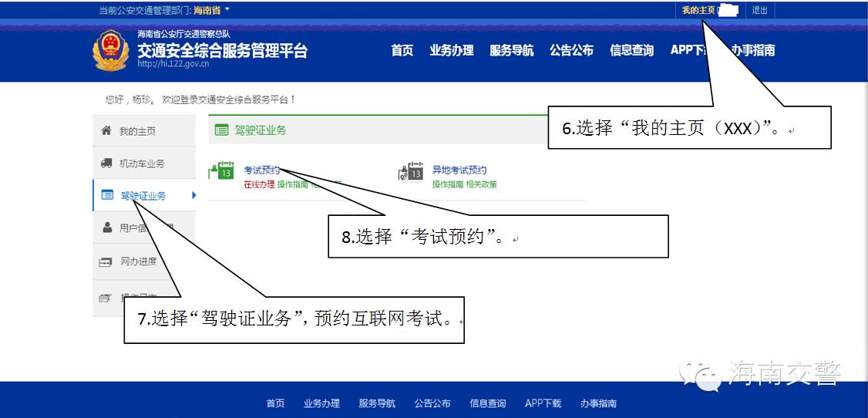Expand the 驾驶证业务 sidebar arrow
The height and width of the screenshot is (418, 868).
[x=193, y=195]
